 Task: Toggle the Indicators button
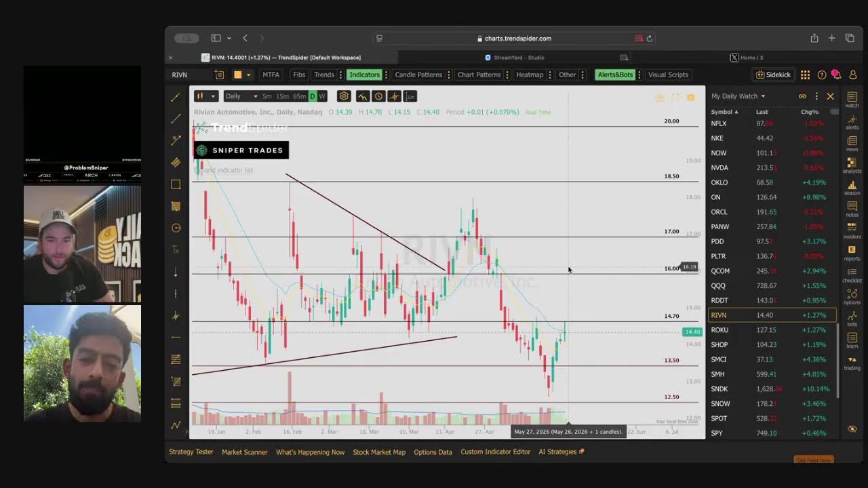pyautogui.click(x=364, y=75)
